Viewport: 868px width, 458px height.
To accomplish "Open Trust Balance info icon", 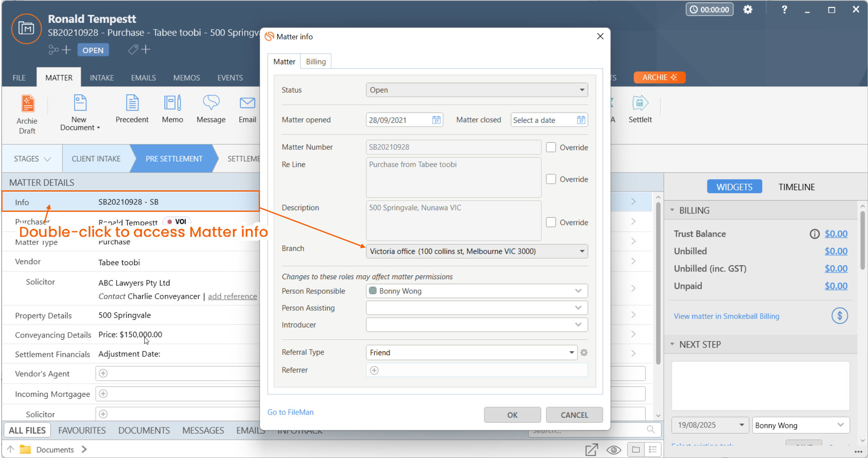I will [814, 234].
